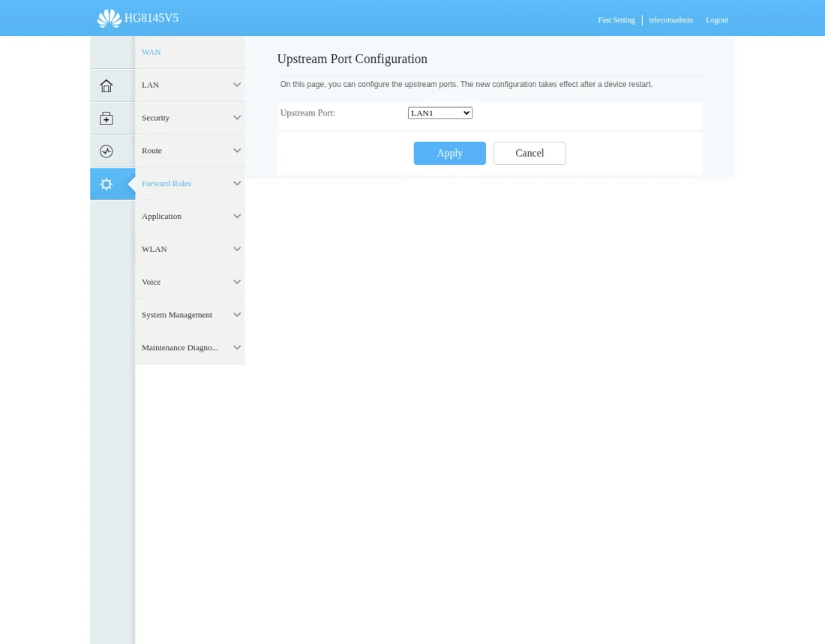Screen dimensions: 825x644
Task: Click the Upstream Port Configuration heading
Action: point(352,59)
